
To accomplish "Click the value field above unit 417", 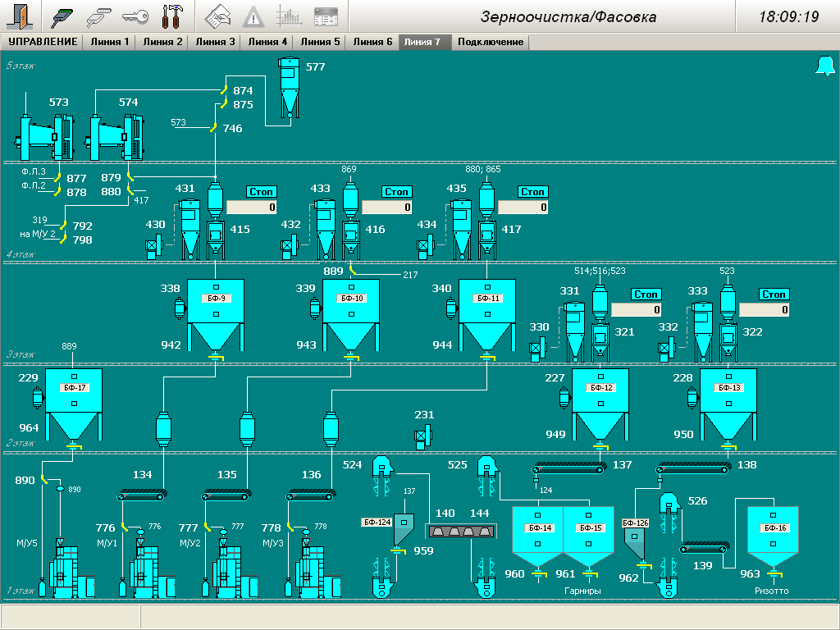I will click(x=523, y=208).
